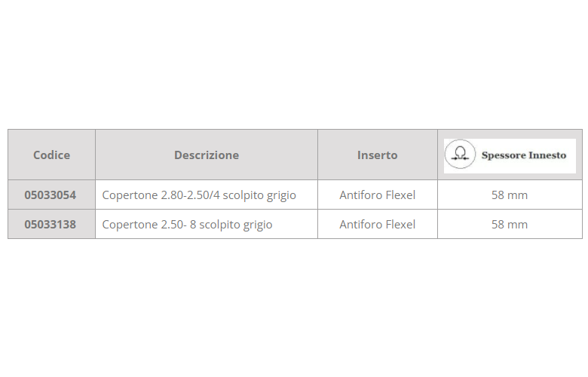The width and height of the screenshot is (588, 377).
Task: Click the 58 mm value for 05033138
Action: click(510, 225)
